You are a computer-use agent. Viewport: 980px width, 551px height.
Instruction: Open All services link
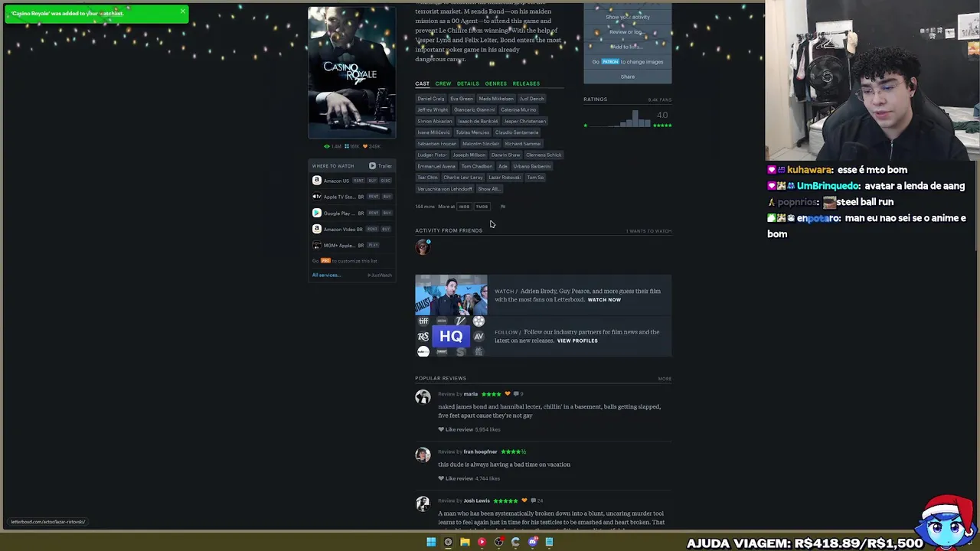[326, 275]
